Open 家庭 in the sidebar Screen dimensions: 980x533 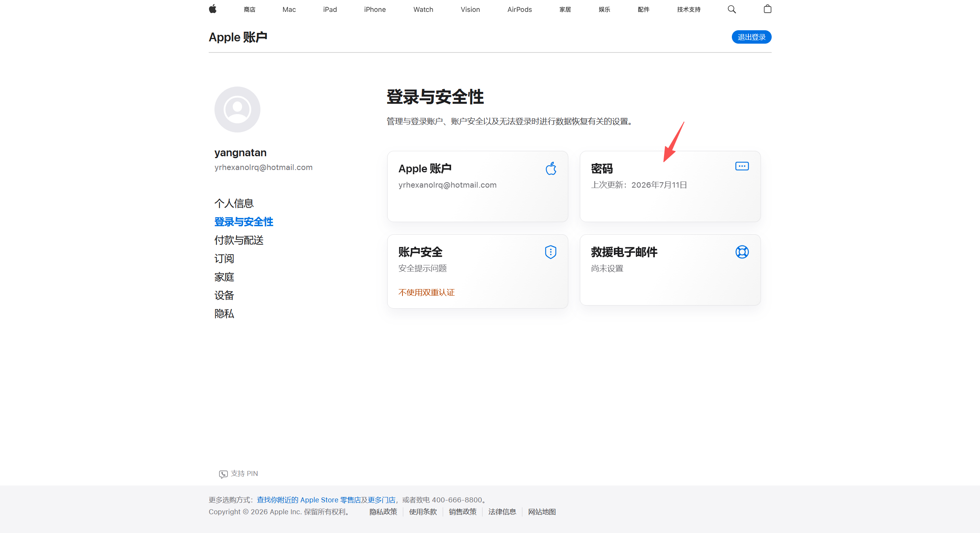(224, 277)
